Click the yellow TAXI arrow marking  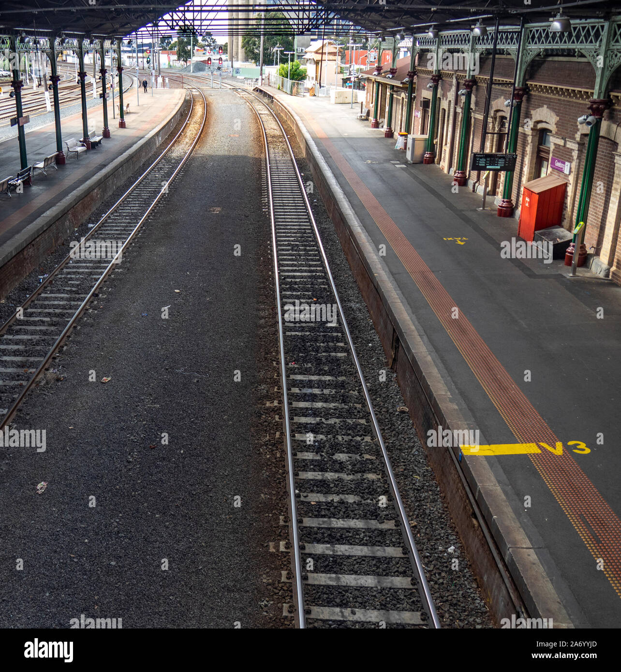456,240
